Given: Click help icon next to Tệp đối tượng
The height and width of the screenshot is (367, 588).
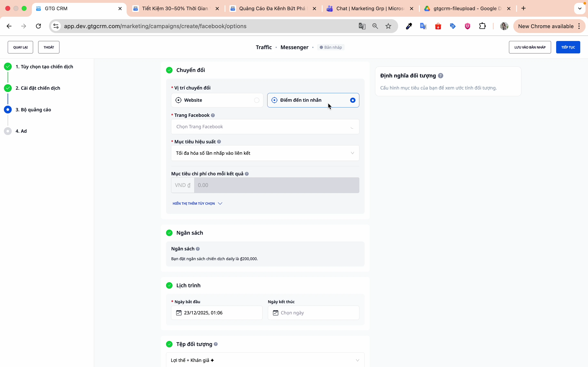Looking at the screenshot, I should click(x=216, y=344).
